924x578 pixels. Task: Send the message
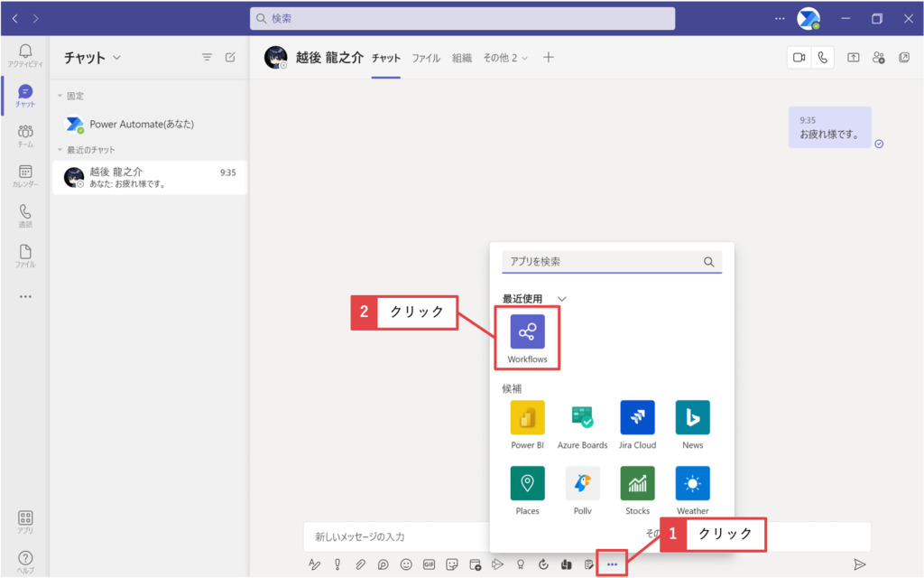click(860, 564)
